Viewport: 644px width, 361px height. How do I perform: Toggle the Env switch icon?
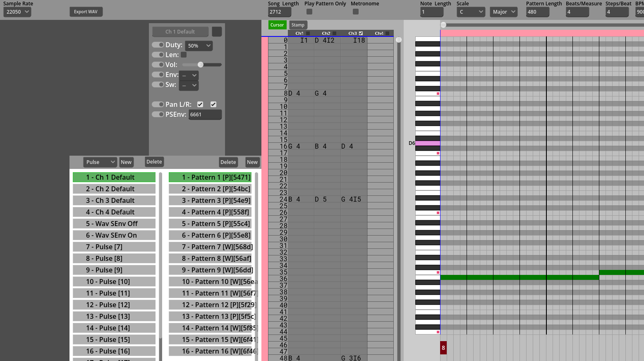[158, 75]
